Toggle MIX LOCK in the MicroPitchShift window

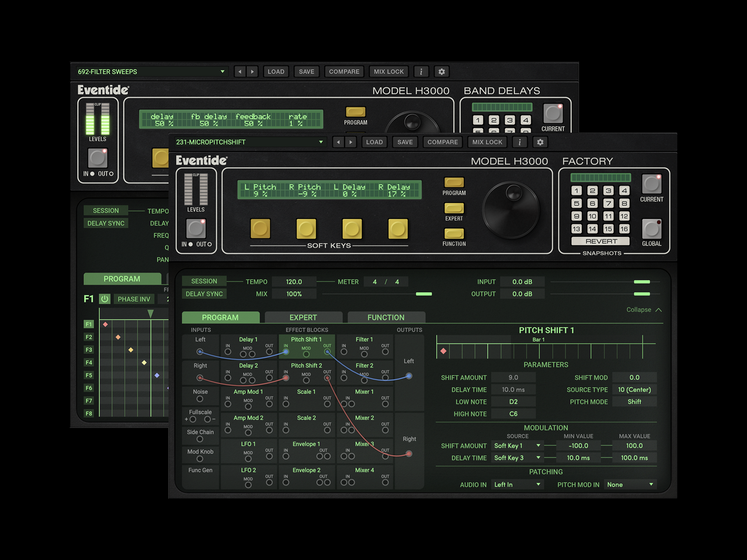[487, 142]
